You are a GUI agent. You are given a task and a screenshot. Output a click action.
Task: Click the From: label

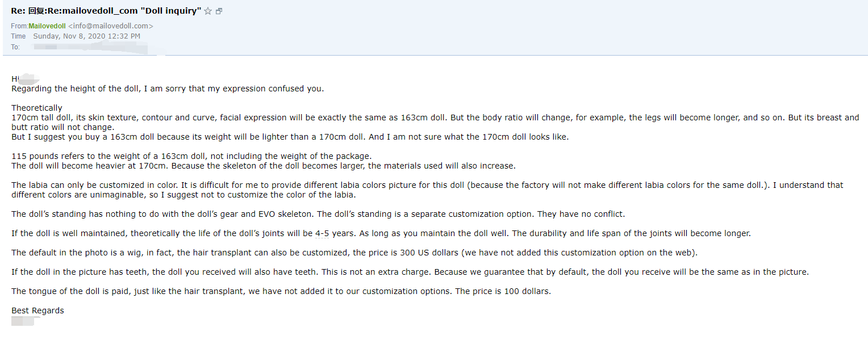(x=19, y=26)
